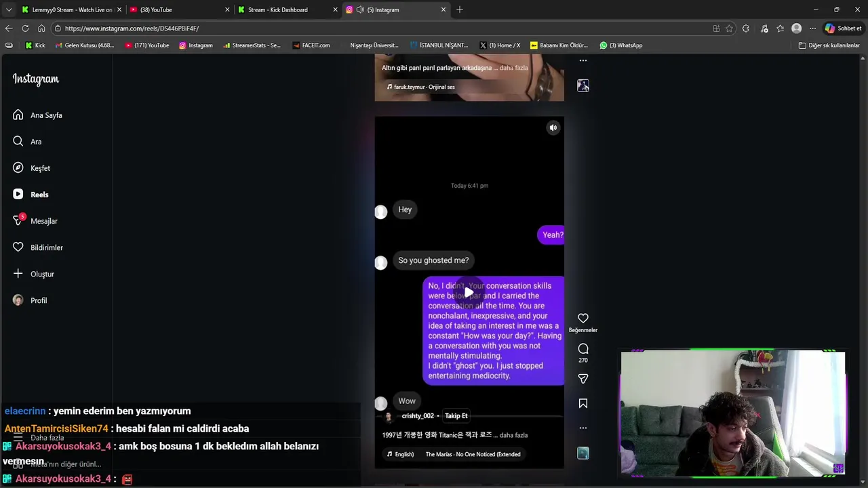Open tab search dropdown arrow
This screenshot has height=488, width=868.
coord(9,9)
